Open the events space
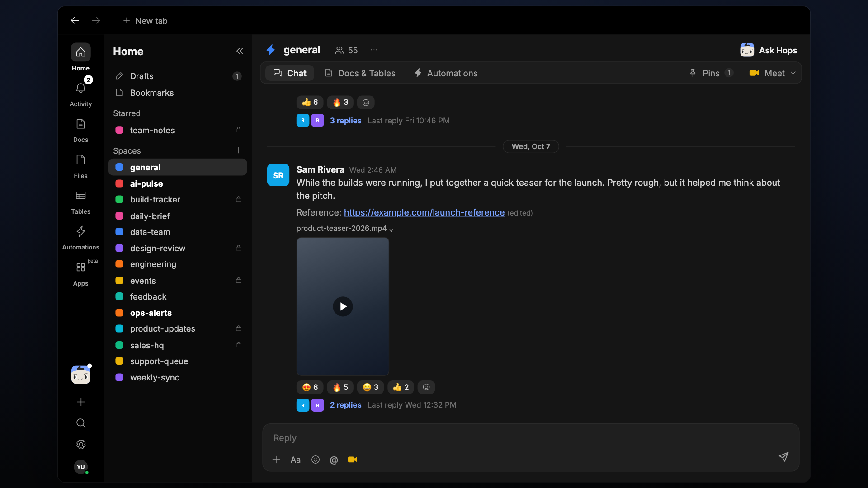This screenshot has width=868, height=488. pos(178,281)
